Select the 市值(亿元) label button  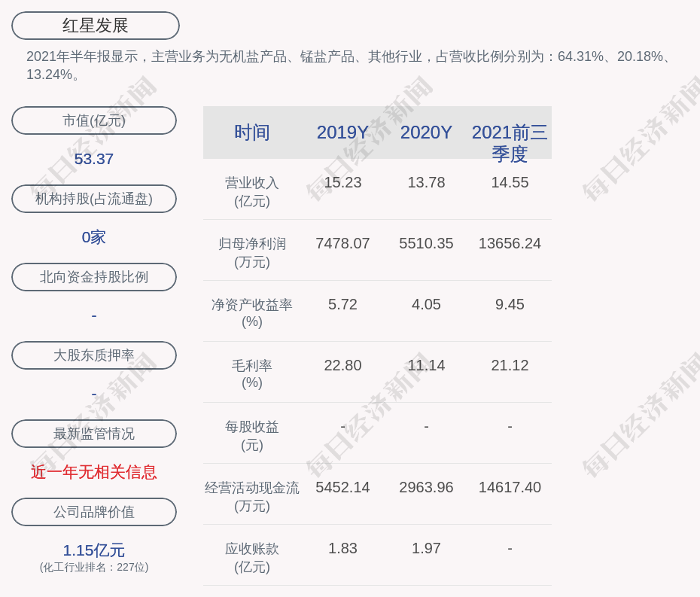[x=94, y=120]
